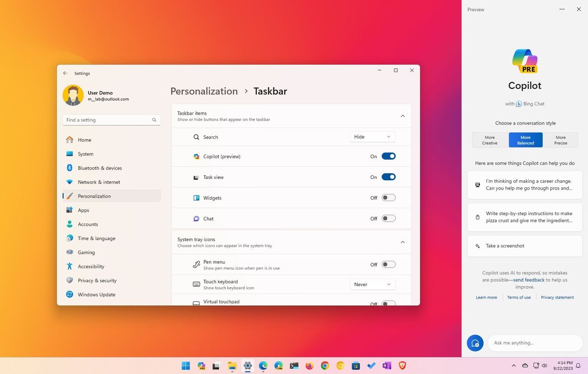Click the Find a setting search field

(112, 120)
